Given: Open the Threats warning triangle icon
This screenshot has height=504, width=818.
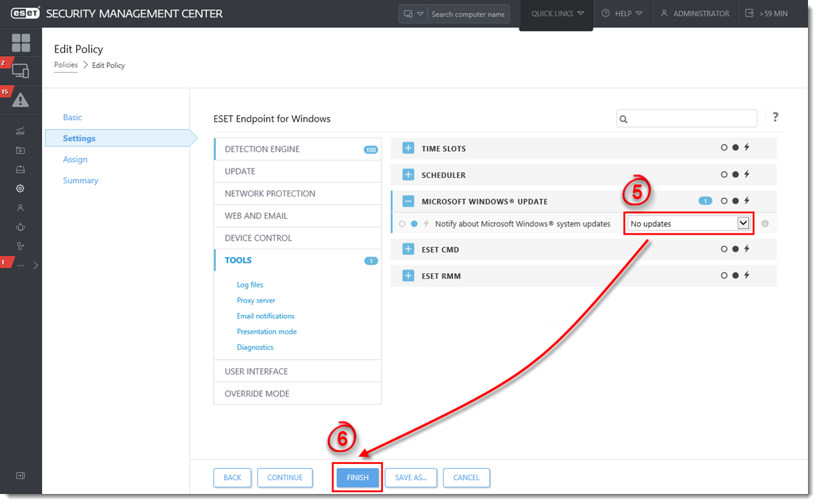Looking at the screenshot, I should click(21, 100).
